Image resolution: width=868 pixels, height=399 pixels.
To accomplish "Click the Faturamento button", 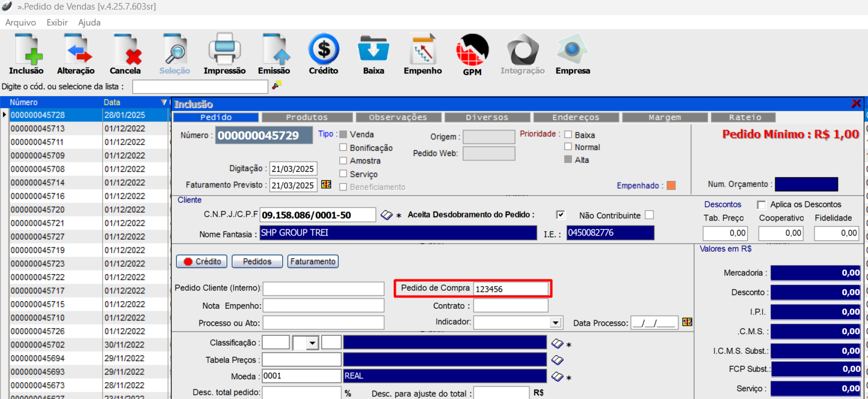I will [x=313, y=261].
